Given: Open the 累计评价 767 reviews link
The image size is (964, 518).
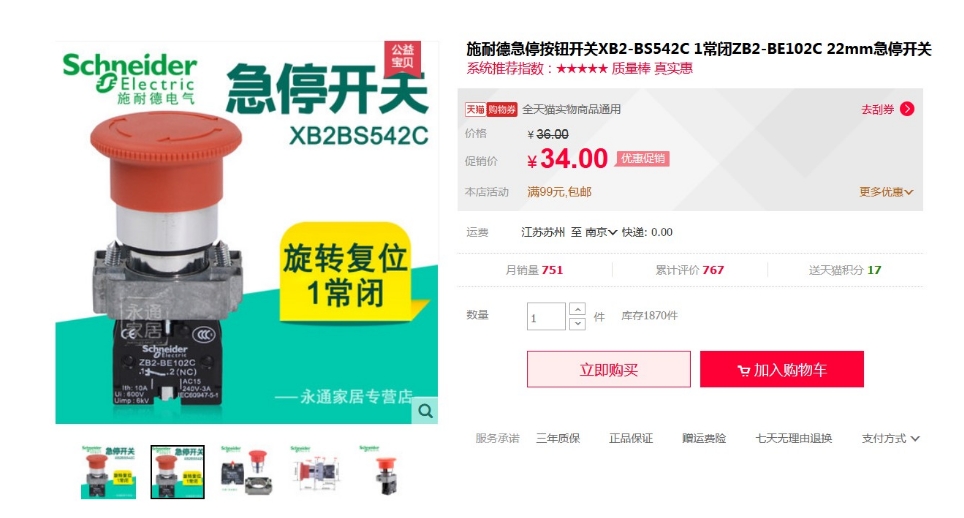Looking at the screenshot, I should click(689, 270).
